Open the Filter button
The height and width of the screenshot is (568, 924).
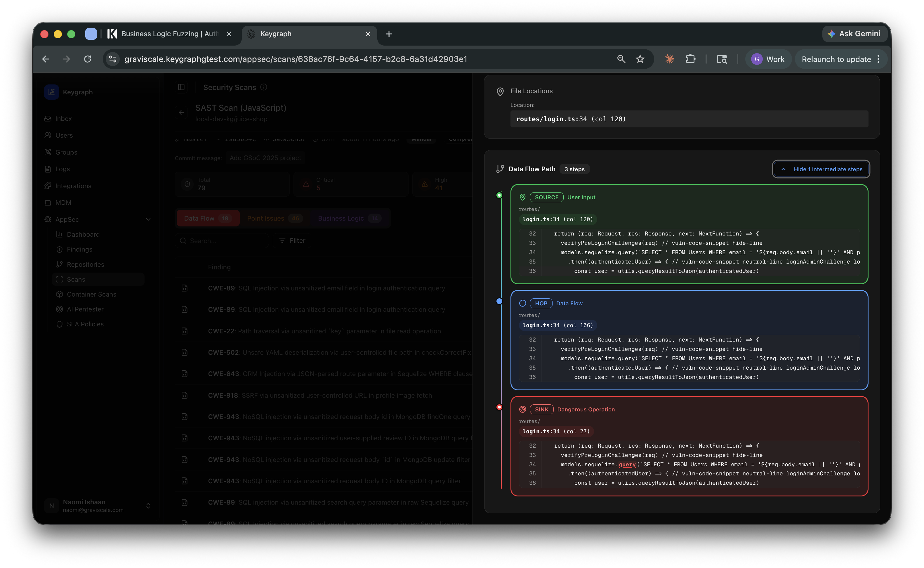(x=292, y=240)
